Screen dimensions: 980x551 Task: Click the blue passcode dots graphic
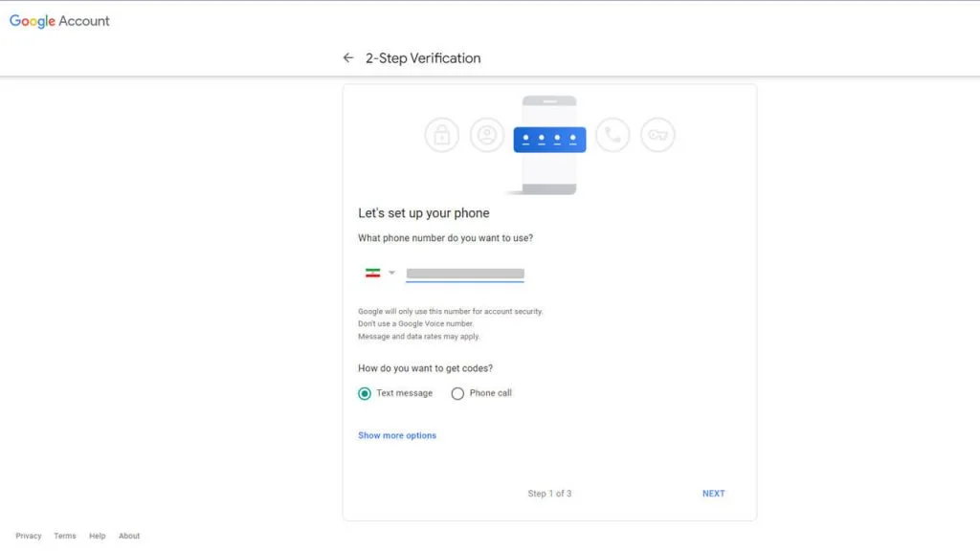coord(549,140)
